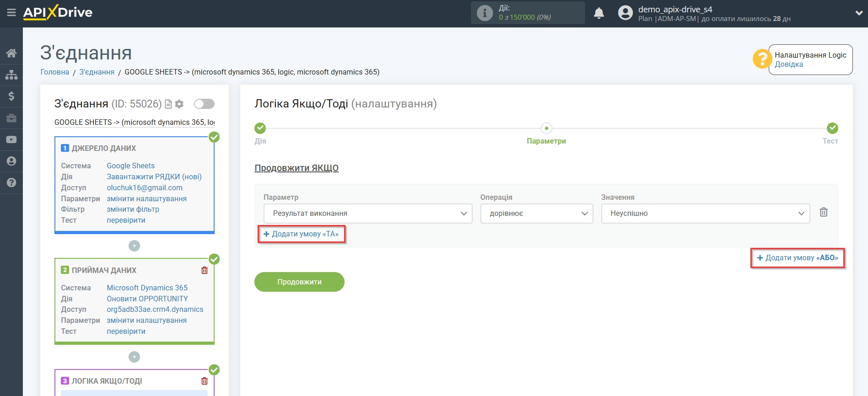
Task: Add step after data source
Action: (134, 246)
